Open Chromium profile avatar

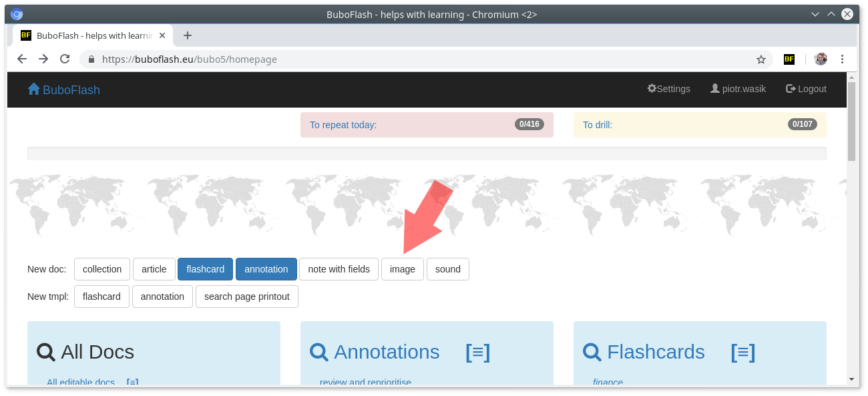click(821, 59)
